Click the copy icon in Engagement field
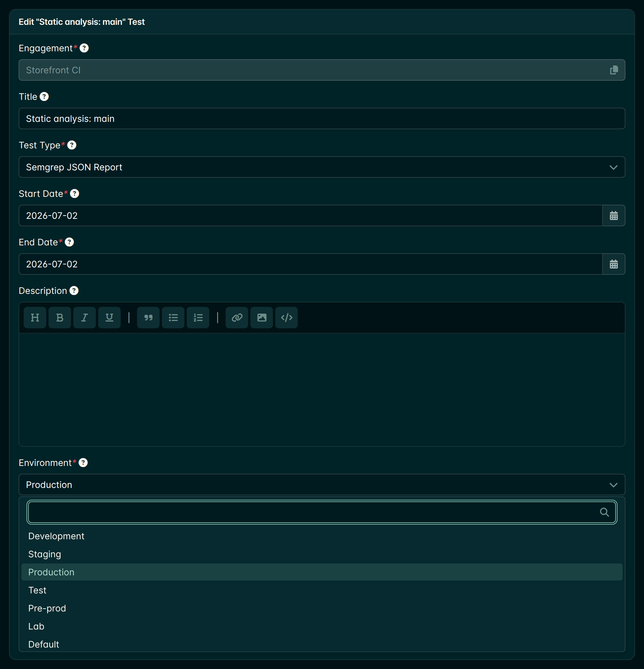The height and width of the screenshot is (669, 644). coord(614,70)
